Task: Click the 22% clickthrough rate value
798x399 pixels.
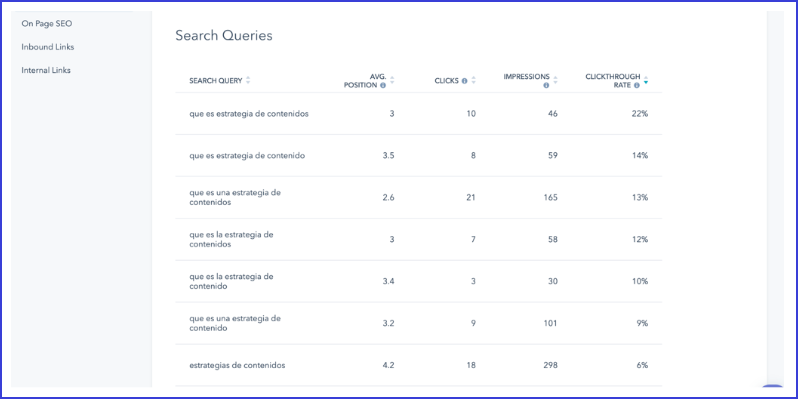Action: tap(640, 114)
